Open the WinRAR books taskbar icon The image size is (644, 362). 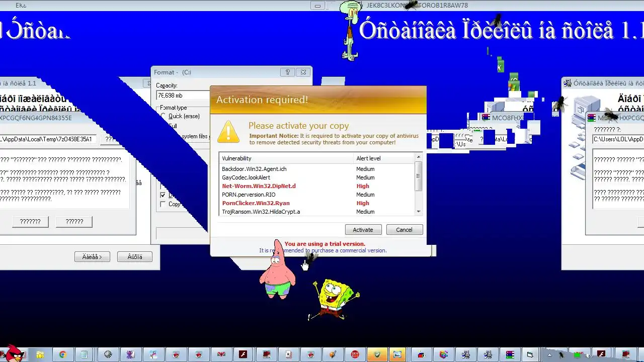pyautogui.click(x=510, y=354)
